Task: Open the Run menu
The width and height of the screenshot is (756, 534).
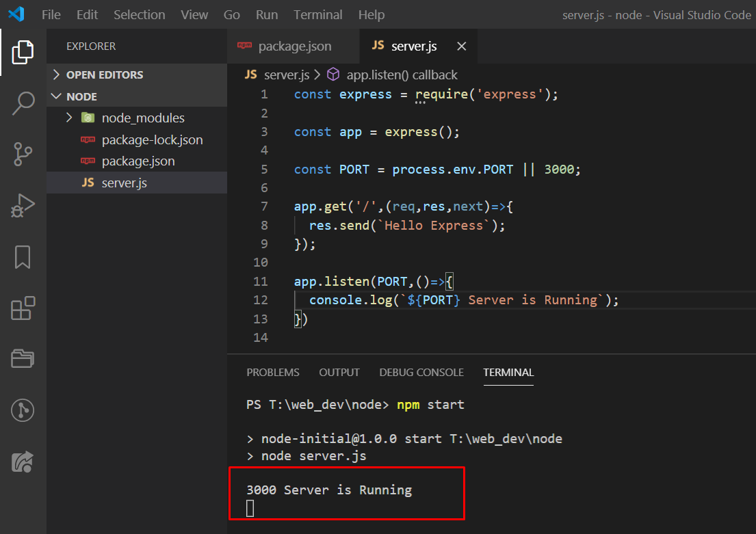Action: pos(267,14)
